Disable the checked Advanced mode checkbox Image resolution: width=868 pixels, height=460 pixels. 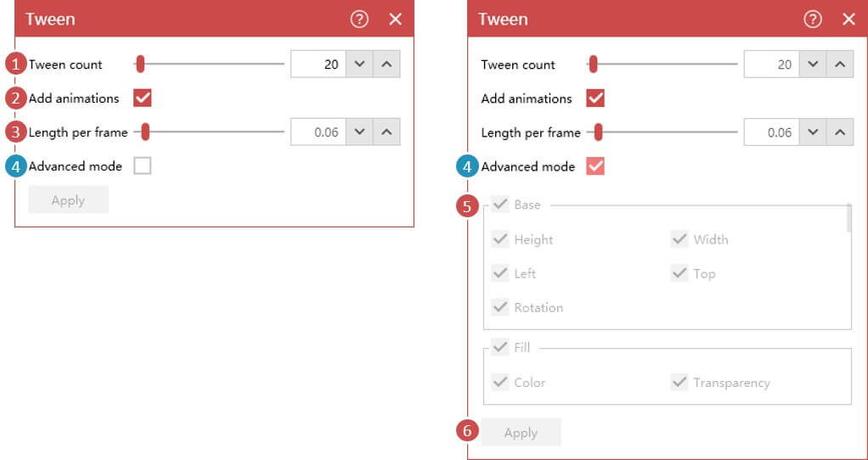(595, 166)
